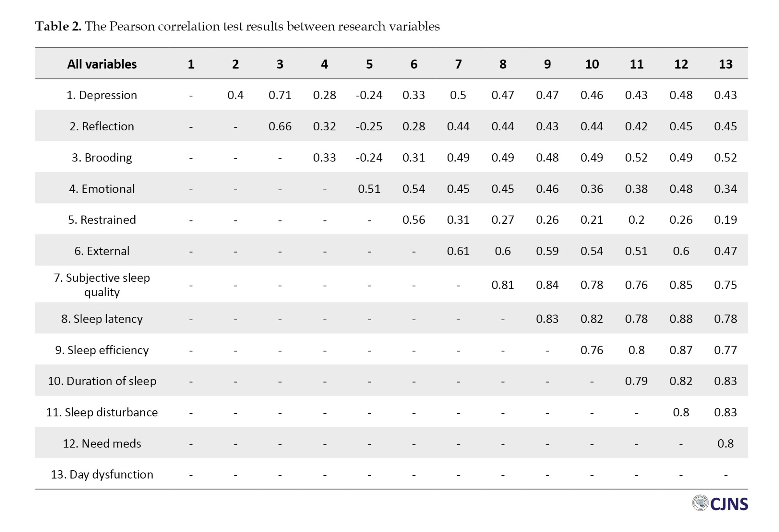Click the 0.61 value in External row

[x=458, y=251]
